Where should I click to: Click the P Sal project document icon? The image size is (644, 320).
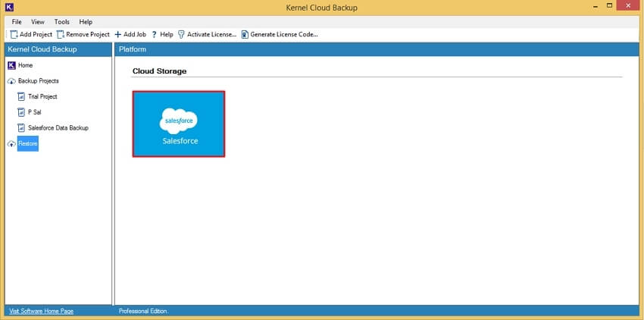click(x=21, y=112)
